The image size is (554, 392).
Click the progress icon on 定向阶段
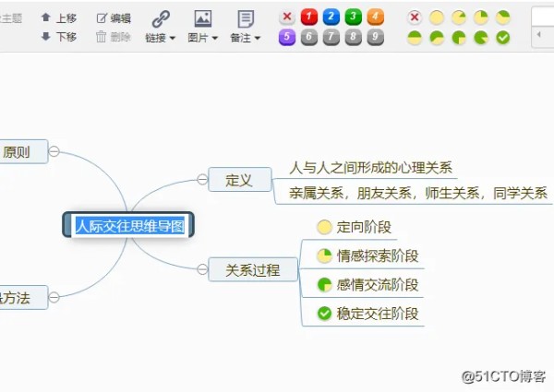[x=324, y=227]
